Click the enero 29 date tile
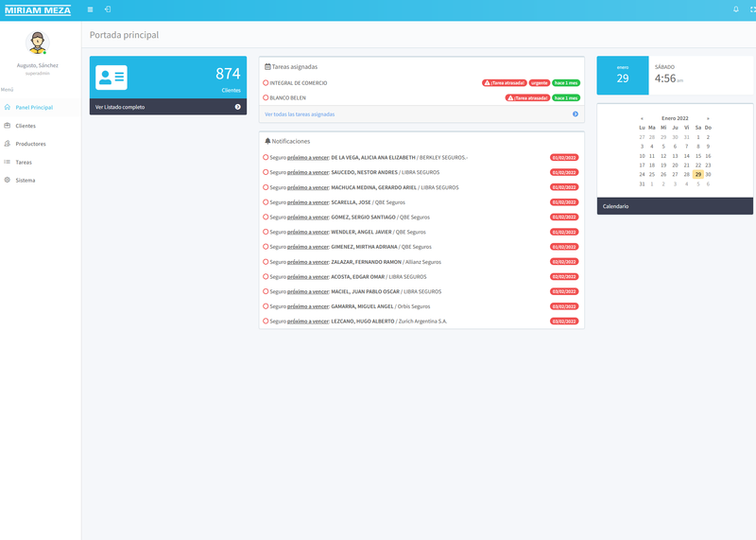 click(x=623, y=76)
